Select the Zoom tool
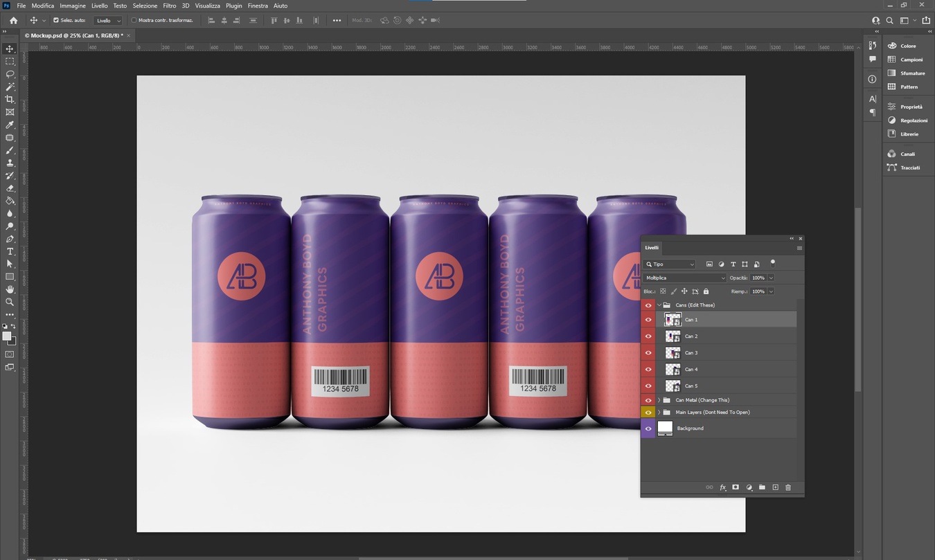 [x=10, y=302]
